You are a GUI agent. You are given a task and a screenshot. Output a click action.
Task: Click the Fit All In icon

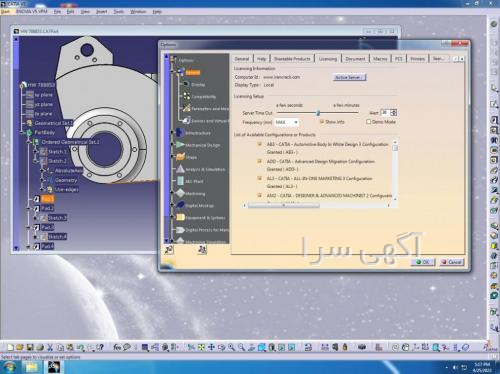click(x=201, y=347)
